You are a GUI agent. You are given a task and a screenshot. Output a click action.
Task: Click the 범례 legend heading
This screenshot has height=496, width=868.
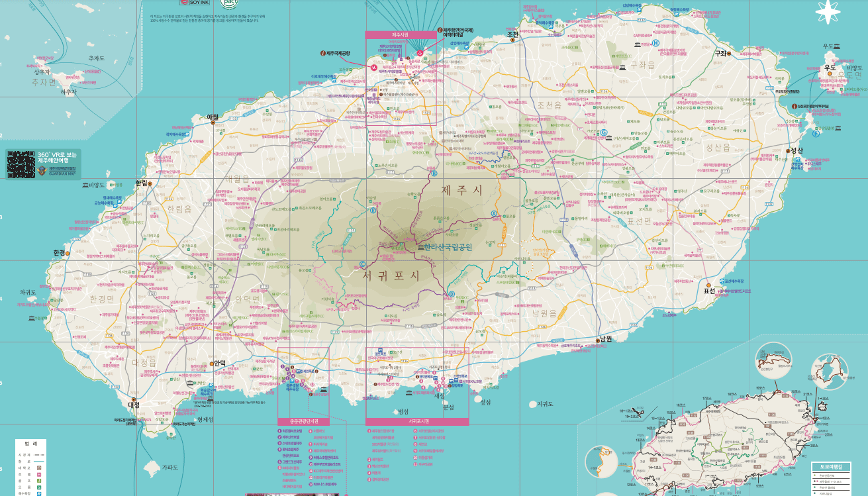pos(31,443)
